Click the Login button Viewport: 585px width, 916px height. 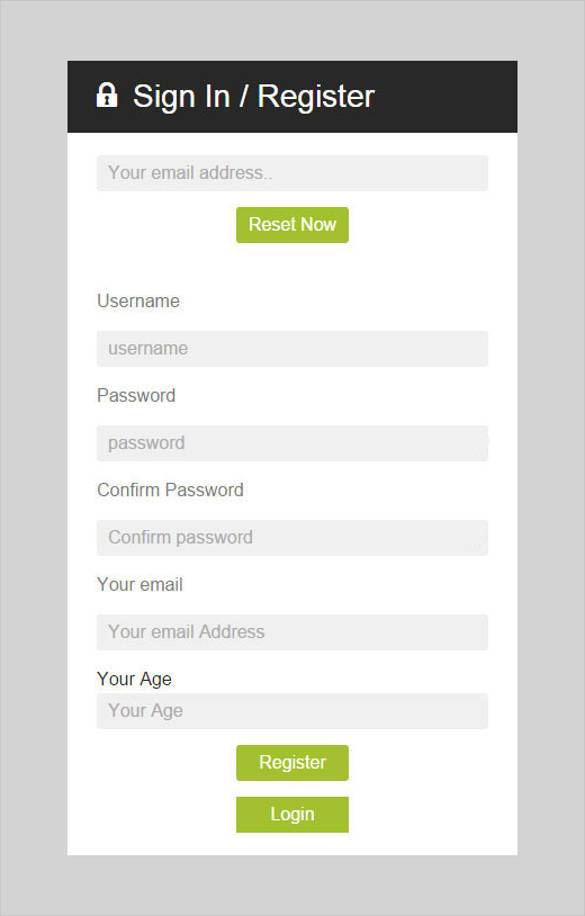click(291, 814)
